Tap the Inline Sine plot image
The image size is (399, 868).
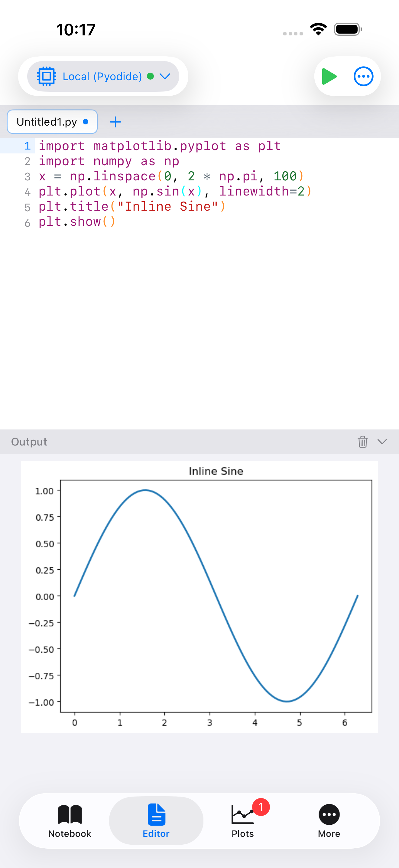tap(199, 597)
